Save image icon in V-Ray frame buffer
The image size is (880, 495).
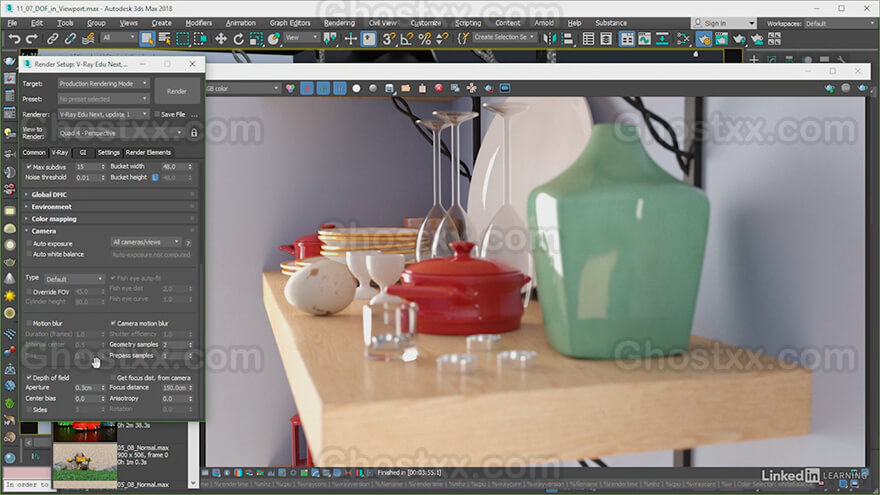click(x=389, y=88)
